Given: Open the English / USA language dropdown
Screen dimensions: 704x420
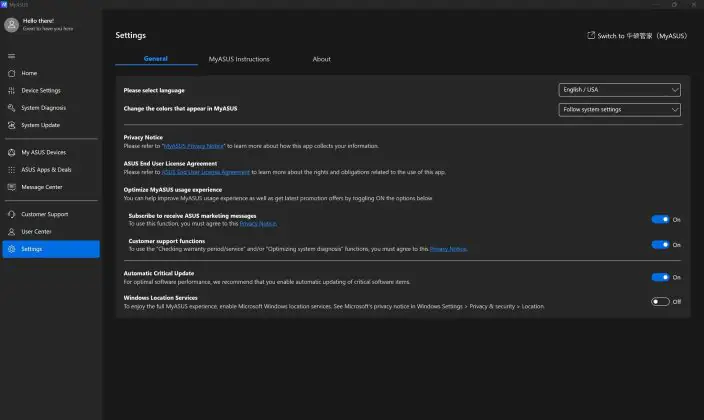Looking at the screenshot, I should (x=620, y=90).
